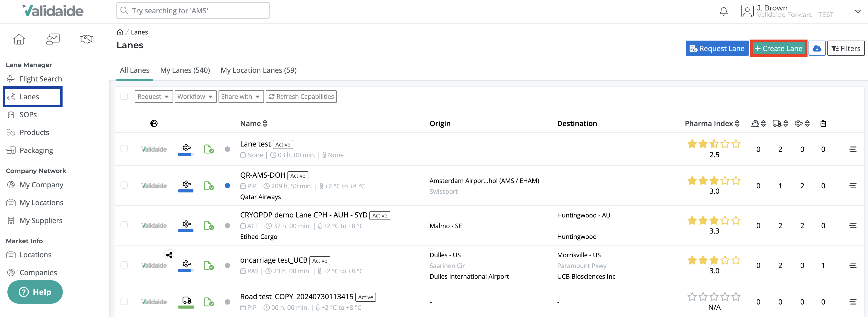
Task: Open the row menu for Lane test
Action: pyautogui.click(x=853, y=149)
